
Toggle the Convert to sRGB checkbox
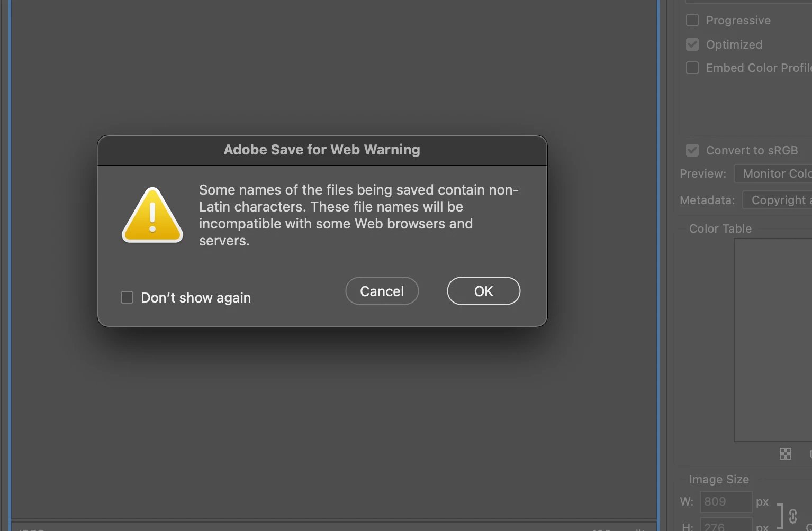(692, 150)
